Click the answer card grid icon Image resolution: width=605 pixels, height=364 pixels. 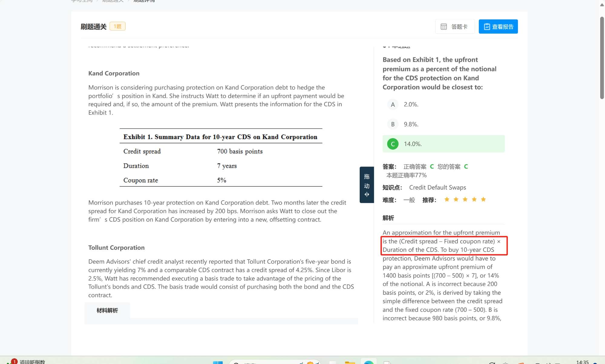[443, 27]
